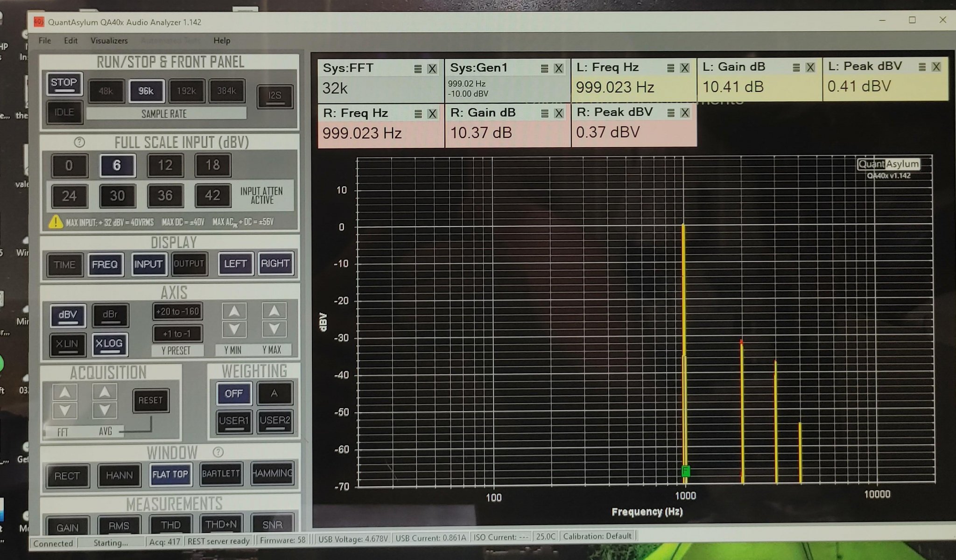The width and height of the screenshot is (956, 560).
Task: Close the L: Freq Hz tile
Action: point(684,68)
